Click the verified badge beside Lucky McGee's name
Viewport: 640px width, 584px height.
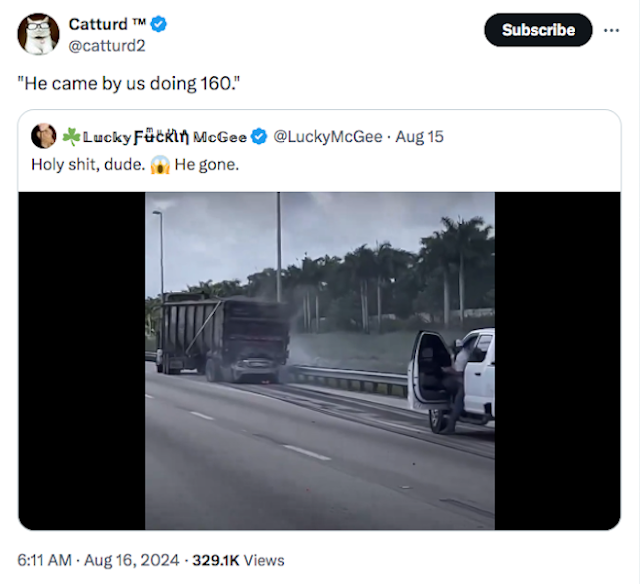pos(258,136)
